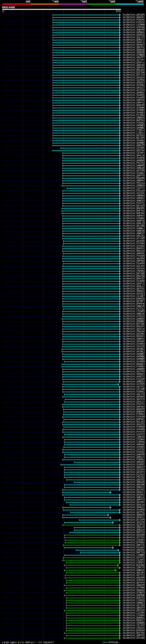Select hit label UniRef100_A7PU48
Viewport: 146px width, 644px height.
coord(134,27)
